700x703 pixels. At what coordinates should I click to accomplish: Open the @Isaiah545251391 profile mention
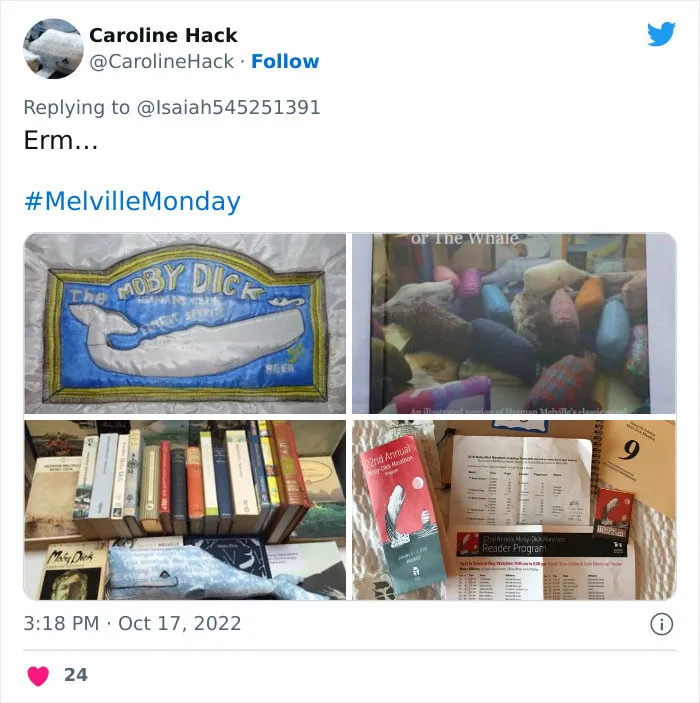pos(228,108)
